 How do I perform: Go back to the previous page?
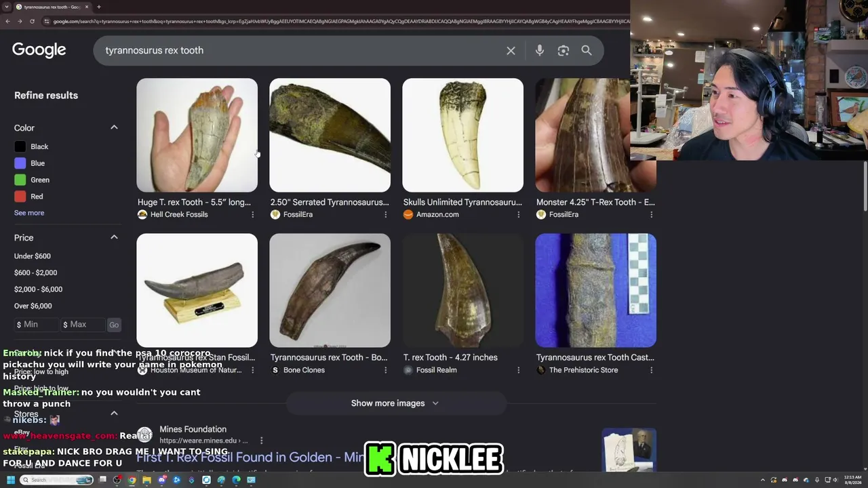pos(7,22)
